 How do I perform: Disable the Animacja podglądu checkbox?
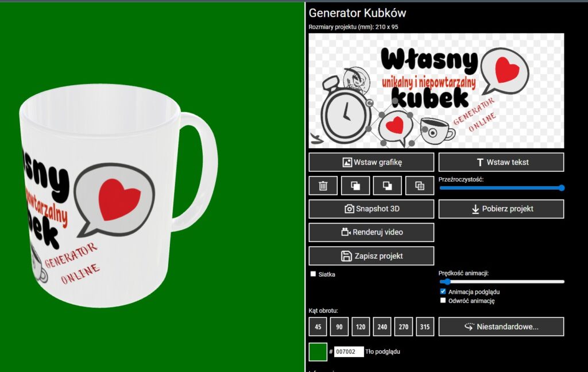443,292
